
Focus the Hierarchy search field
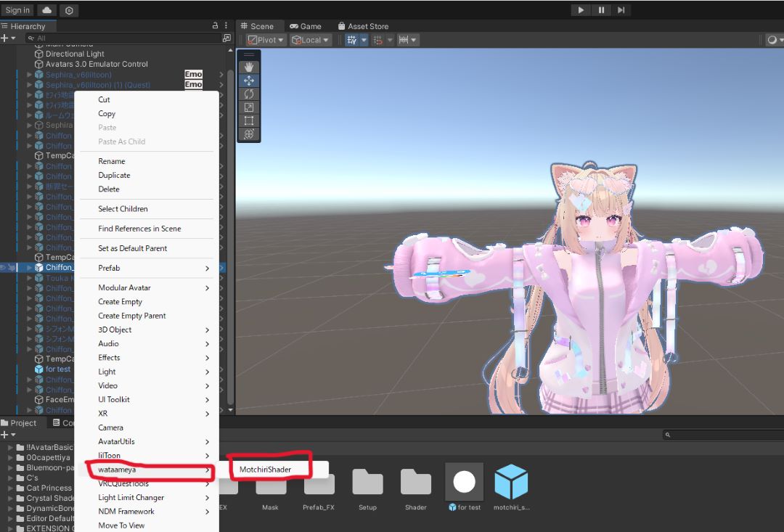point(123,38)
